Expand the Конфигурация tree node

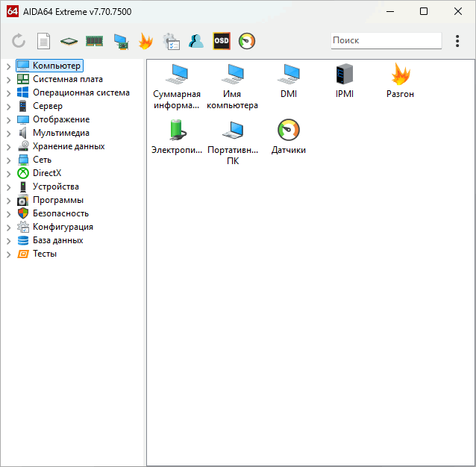(9, 228)
